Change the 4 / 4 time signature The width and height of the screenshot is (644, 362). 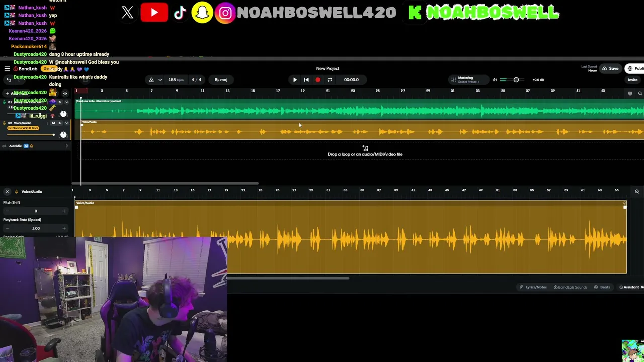click(196, 80)
